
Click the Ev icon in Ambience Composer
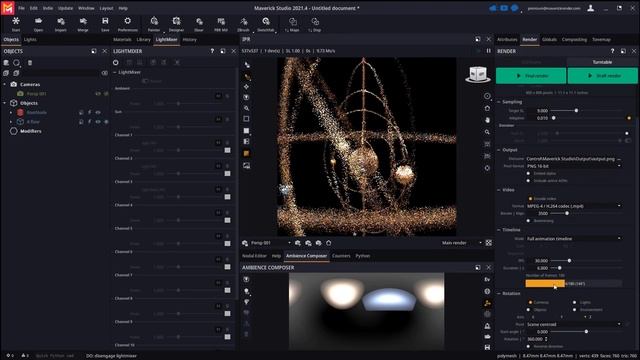(487, 280)
